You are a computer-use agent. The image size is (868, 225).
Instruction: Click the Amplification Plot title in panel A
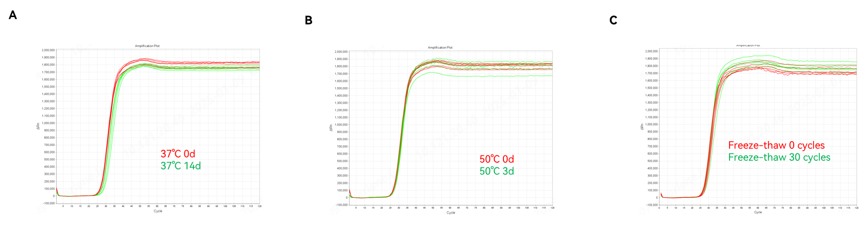(147, 46)
